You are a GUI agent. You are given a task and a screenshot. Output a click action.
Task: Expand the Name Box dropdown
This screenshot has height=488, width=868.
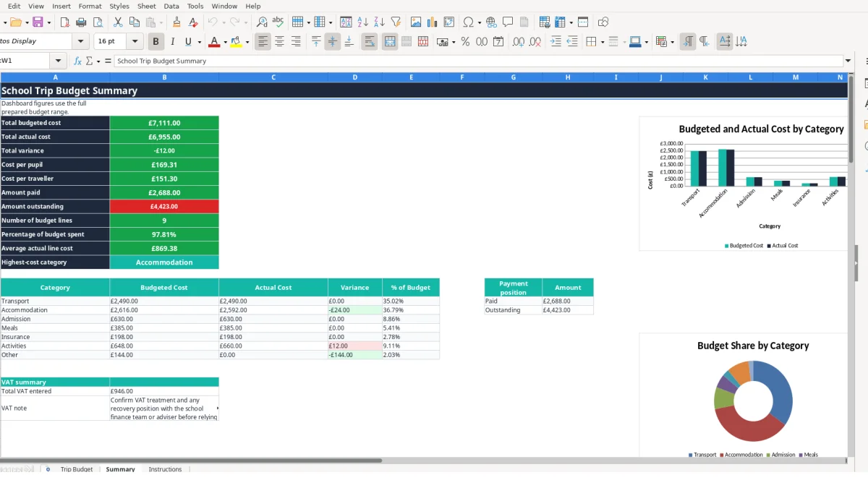click(x=59, y=61)
